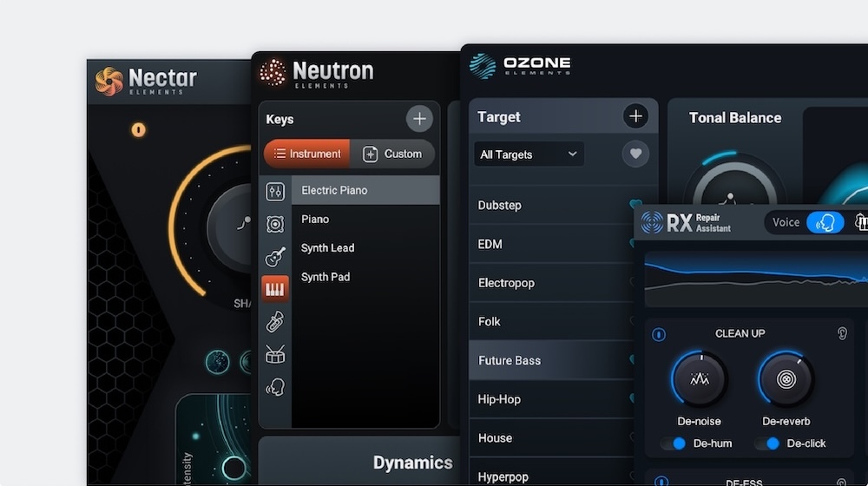The height and width of the screenshot is (486, 868).
Task: Bypass the Clean Up module power button
Action: tap(659, 334)
